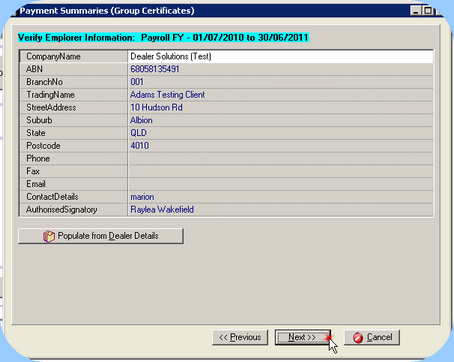Go back with the << Previous button
The height and width of the screenshot is (362, 454).
pos(240,337)
